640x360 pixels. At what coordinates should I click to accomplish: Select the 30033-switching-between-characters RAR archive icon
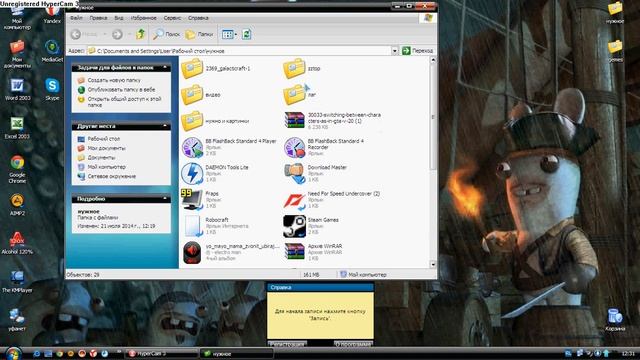[x=294, y=121]
